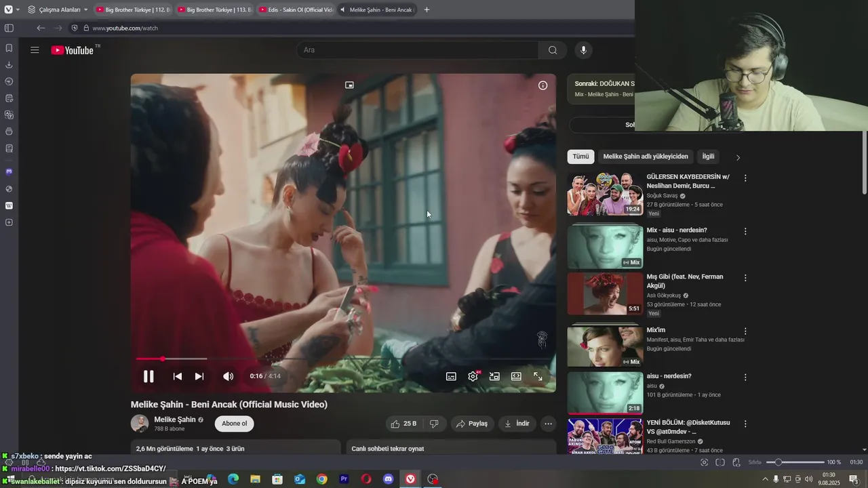This screenshot has width=868, height=488.
Task: Focus the YouTube Ara search field
Action: [x=418, y=50]
